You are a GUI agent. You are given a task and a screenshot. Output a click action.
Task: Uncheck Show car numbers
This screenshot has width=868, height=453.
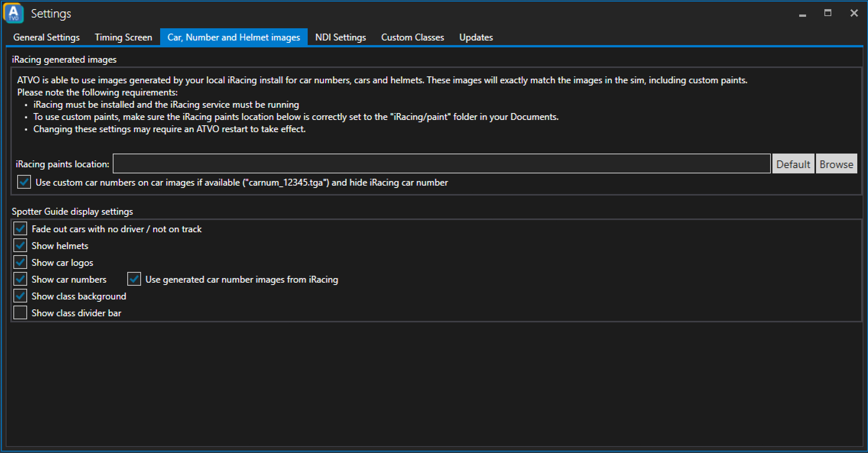(20, 279)
